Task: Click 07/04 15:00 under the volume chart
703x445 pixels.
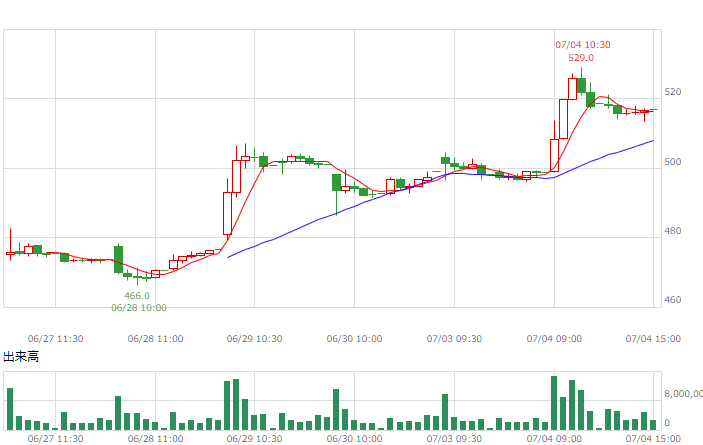Action: pos(653,438)
